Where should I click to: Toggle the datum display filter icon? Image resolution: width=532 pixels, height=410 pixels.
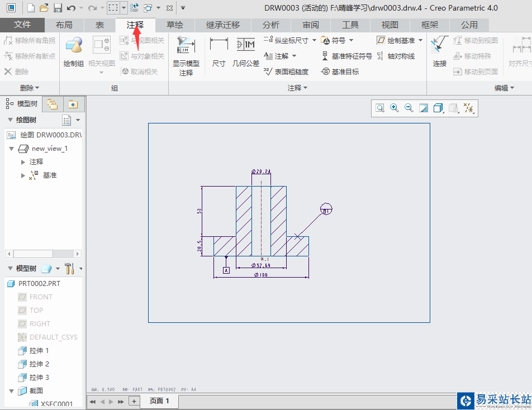coord(469,108)
